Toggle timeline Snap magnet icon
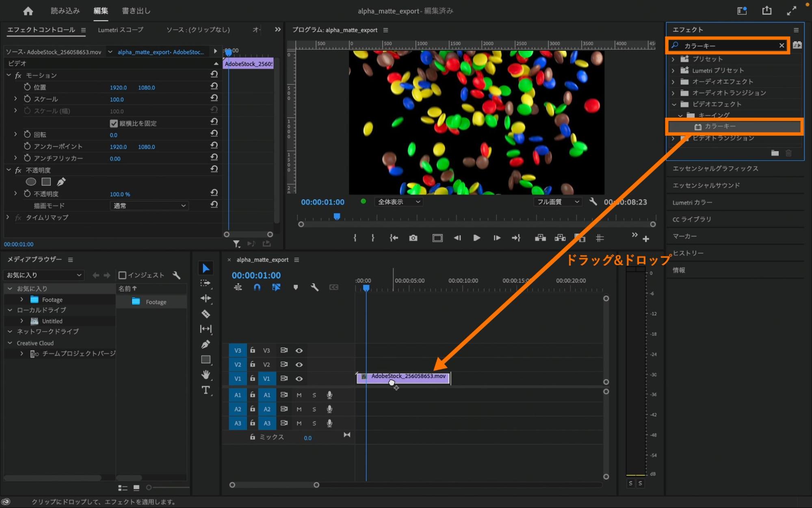Viewport: 812px width, 508px height. pyautogui.click(x=257, y=287)
